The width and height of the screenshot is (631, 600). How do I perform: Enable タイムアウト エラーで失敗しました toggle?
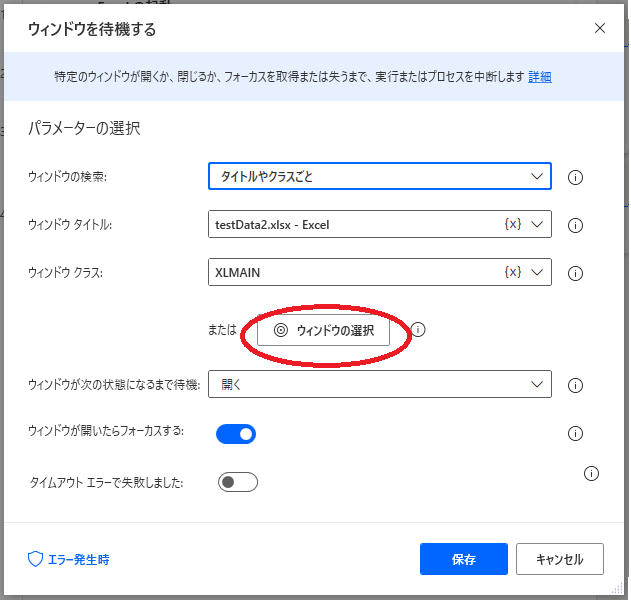click(x=238, y=483)
